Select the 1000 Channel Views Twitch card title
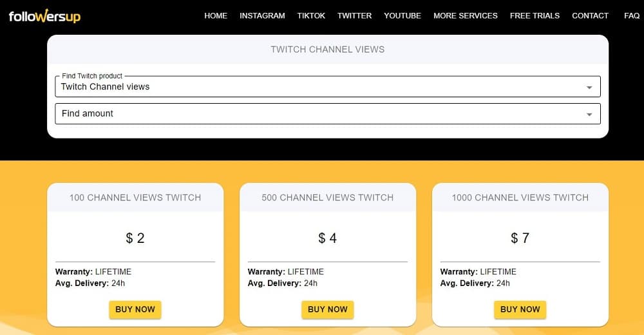644x335 pixels. pos(520,198)
